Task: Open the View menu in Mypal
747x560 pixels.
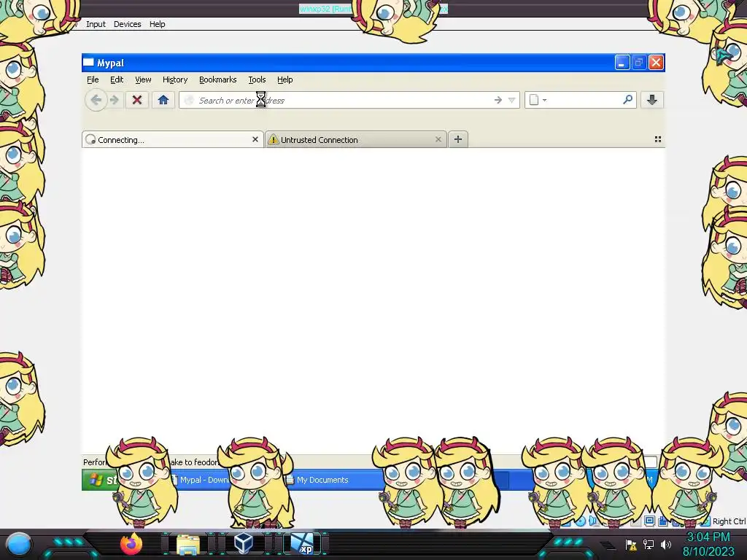Action: click(x=143, y=79)
